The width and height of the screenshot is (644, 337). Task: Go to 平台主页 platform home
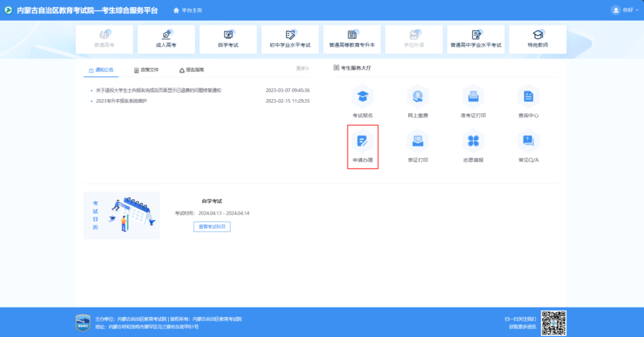(x=187, y=11)
